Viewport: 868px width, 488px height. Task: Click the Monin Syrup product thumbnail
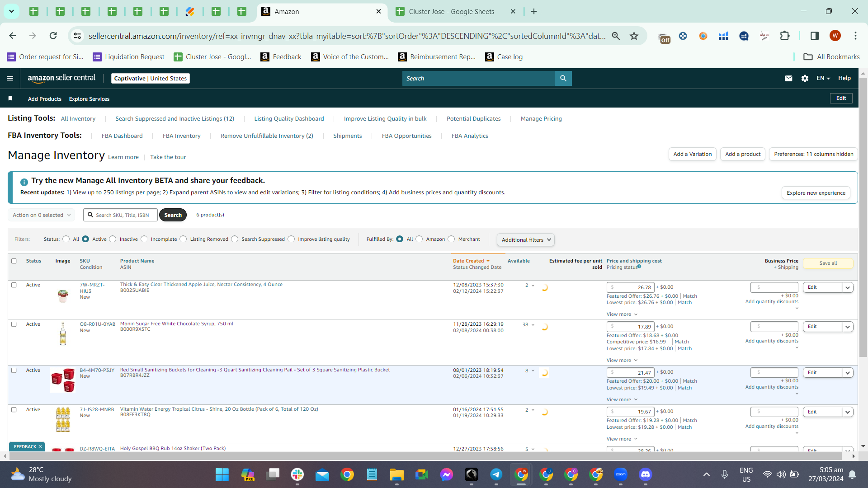coord(63,334)
